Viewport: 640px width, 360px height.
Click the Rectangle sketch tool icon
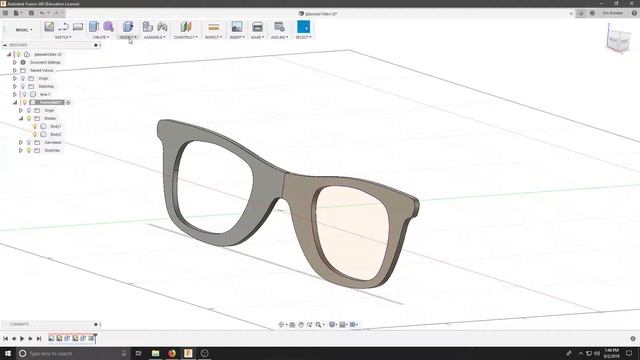78,27
